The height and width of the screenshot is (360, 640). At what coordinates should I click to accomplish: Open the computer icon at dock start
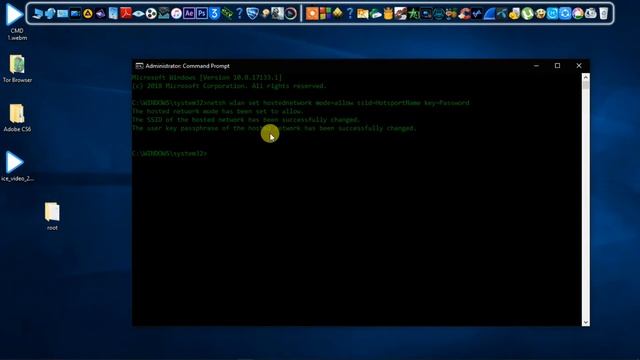[x=37, y=13]
